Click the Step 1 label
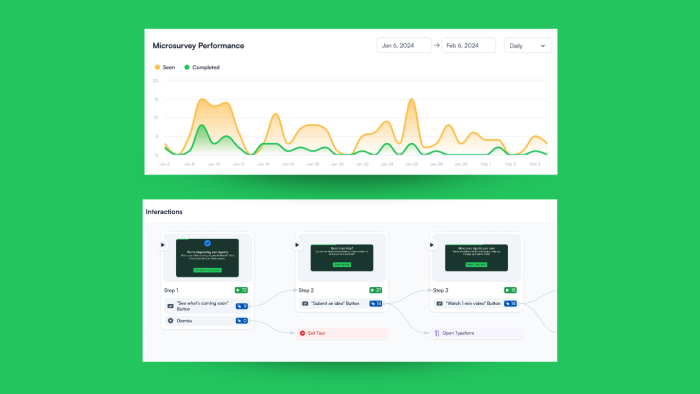Image resolution: width=700 pixels, height=394 pixels. [171, 290]
